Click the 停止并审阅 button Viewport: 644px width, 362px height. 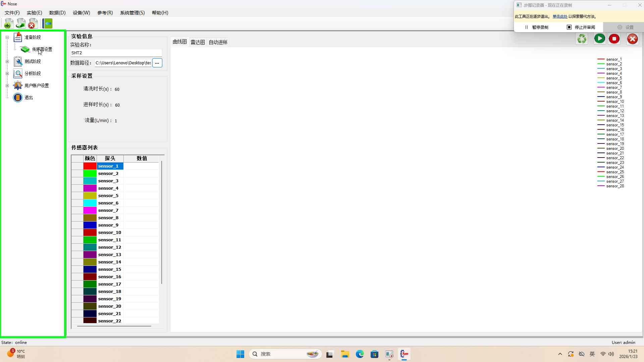coord(581,27)
